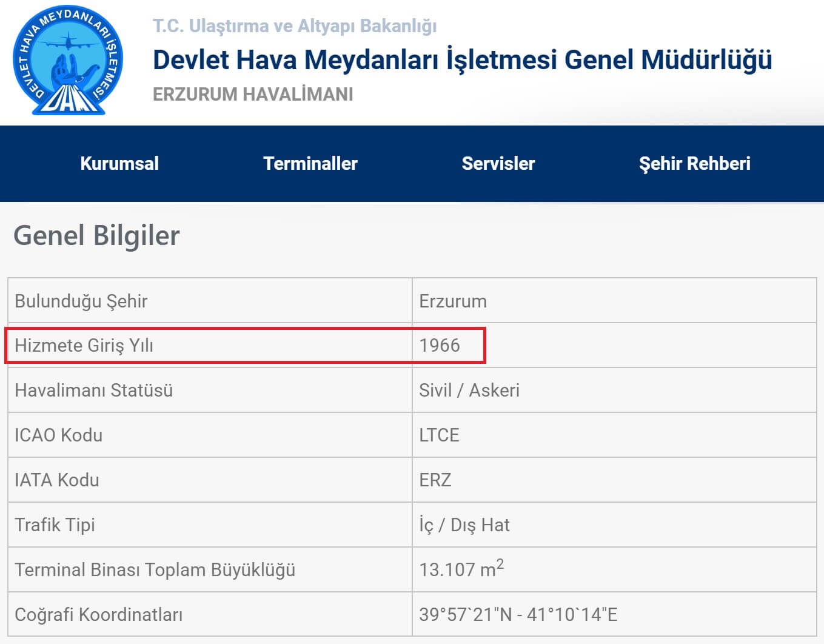This screenshot has height=644, width=824.
Task: Click the Genel Bilgiler heading
Action: pos(96,235)
